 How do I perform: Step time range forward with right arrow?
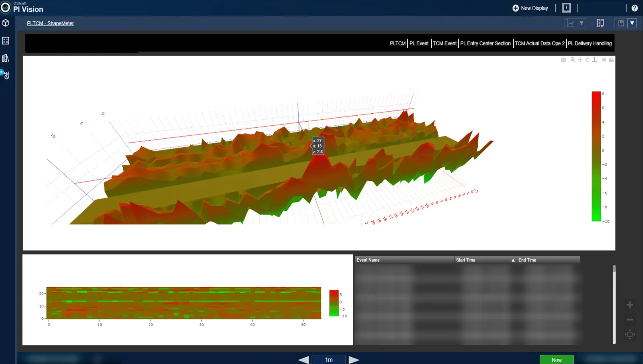click(x=354, y=360)
